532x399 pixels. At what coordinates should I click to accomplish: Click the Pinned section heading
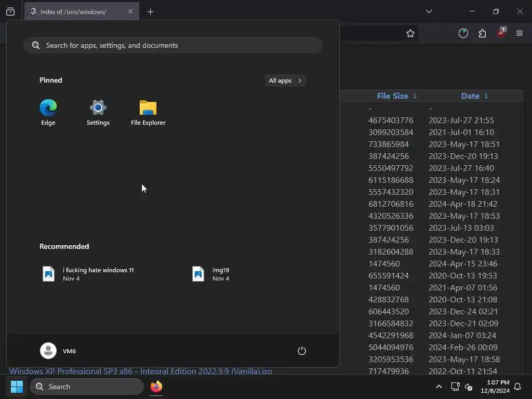(x=50, y=80)
